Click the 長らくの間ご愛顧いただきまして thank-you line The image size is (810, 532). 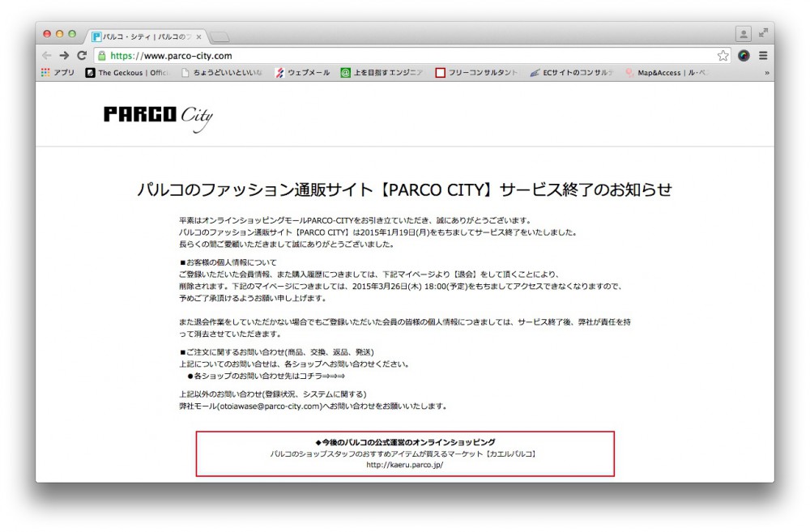click(x=286, y=245)
